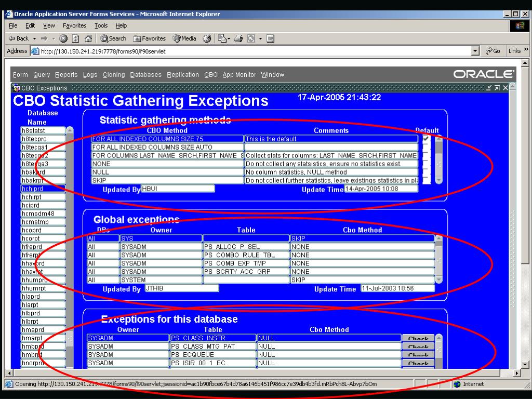Toggle Default checkbox for the SKIP method row
Viewport: 532px width, 399px height.
click(426, 180)
